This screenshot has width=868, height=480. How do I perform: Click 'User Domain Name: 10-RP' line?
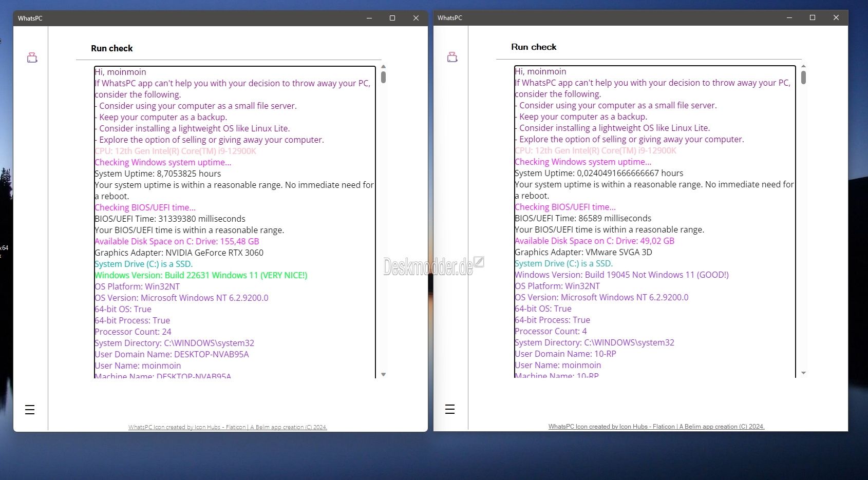565,354
